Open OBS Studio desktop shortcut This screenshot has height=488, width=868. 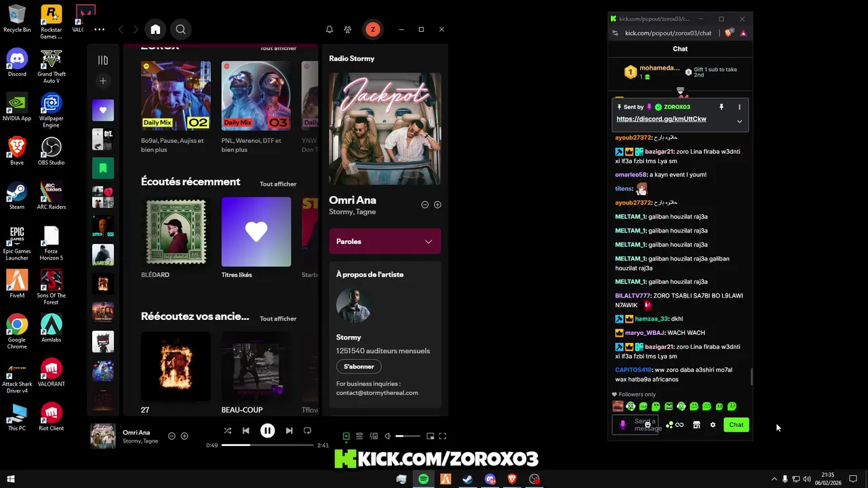tap(52, 152)
